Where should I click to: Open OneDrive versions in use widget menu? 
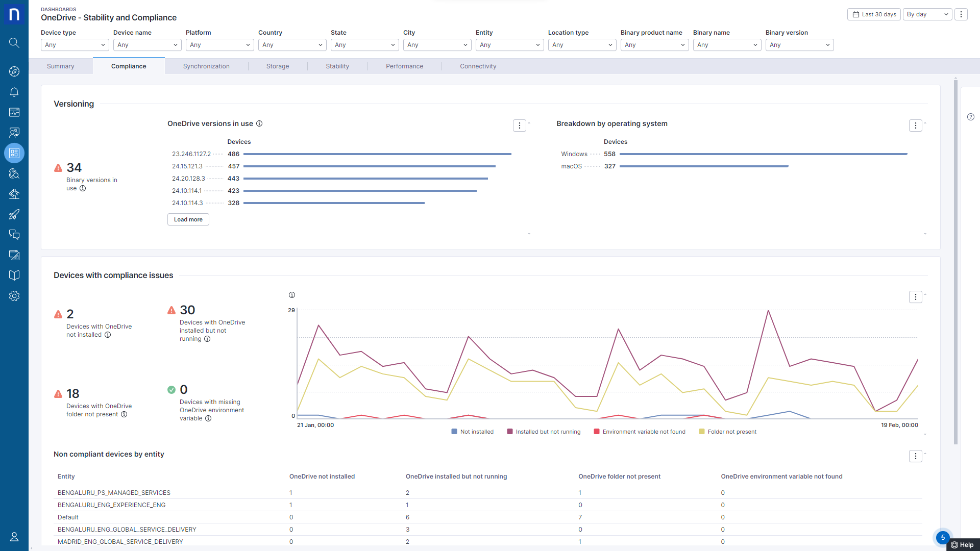point(520,126)
